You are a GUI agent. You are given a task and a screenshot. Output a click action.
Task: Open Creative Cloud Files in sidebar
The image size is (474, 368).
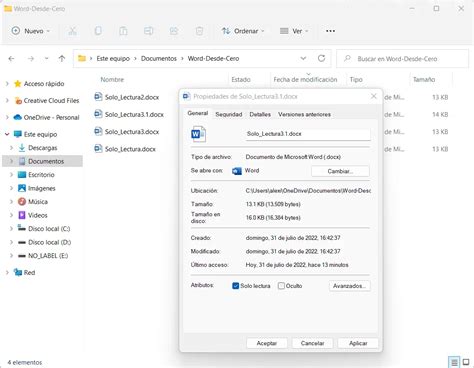(51, 101)
